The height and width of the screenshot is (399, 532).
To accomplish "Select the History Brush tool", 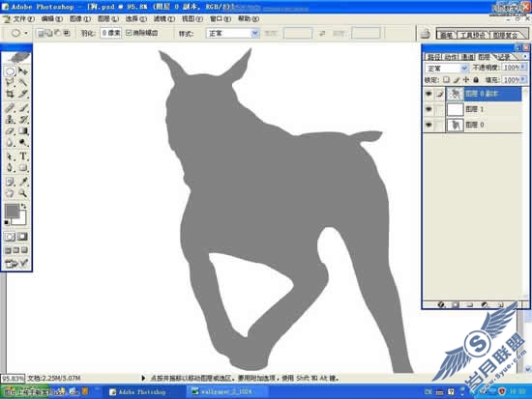I will point(23,120).
